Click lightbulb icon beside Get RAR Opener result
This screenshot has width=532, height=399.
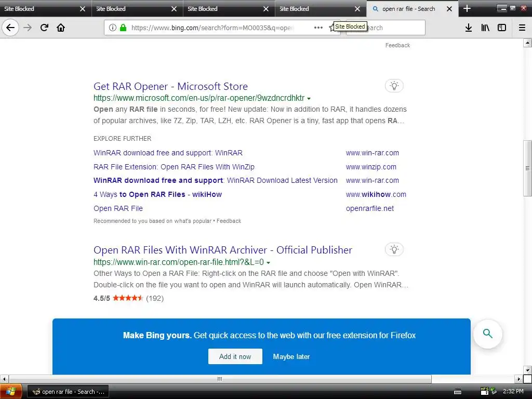coord(394,86)
